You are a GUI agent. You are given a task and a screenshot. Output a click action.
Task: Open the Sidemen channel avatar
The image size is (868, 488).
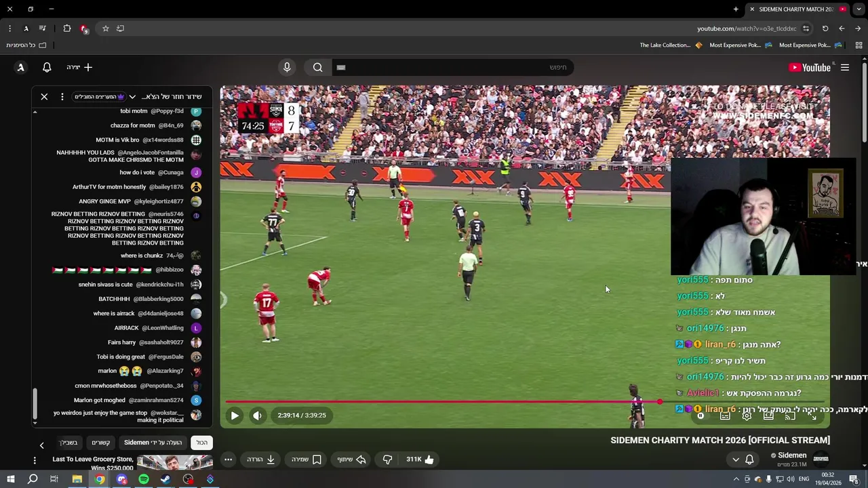point(821,459)
